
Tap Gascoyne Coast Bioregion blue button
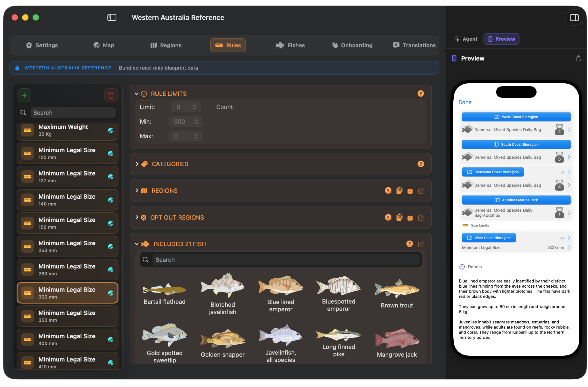(x=493, y=172)
